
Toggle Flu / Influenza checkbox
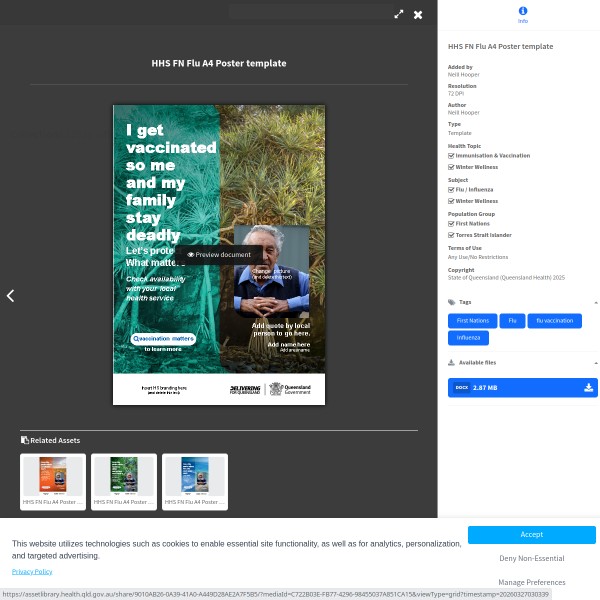click(451, 190)
